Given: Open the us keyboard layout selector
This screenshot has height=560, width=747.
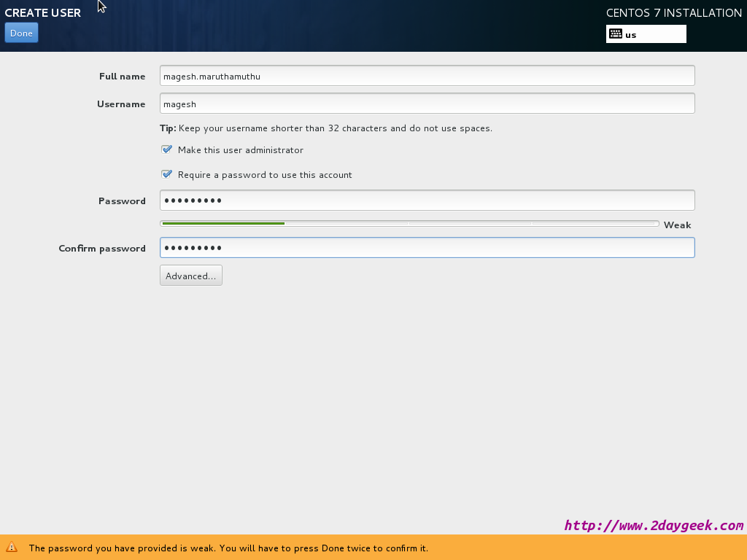Looking at the screenshot, I should point(646,34).
